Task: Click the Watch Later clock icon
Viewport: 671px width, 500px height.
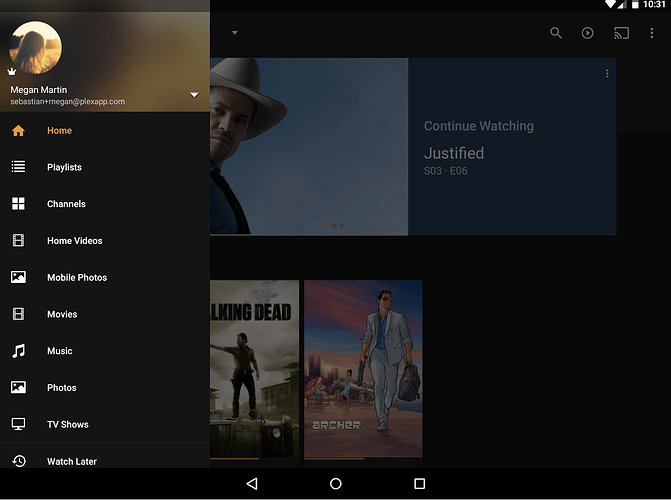Action: [19, 461]
